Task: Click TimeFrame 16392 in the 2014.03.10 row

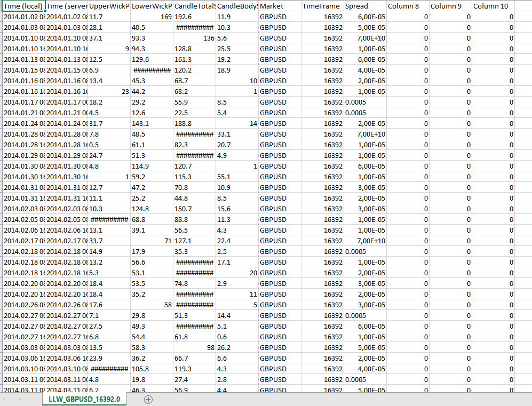Action: point(323,369)
